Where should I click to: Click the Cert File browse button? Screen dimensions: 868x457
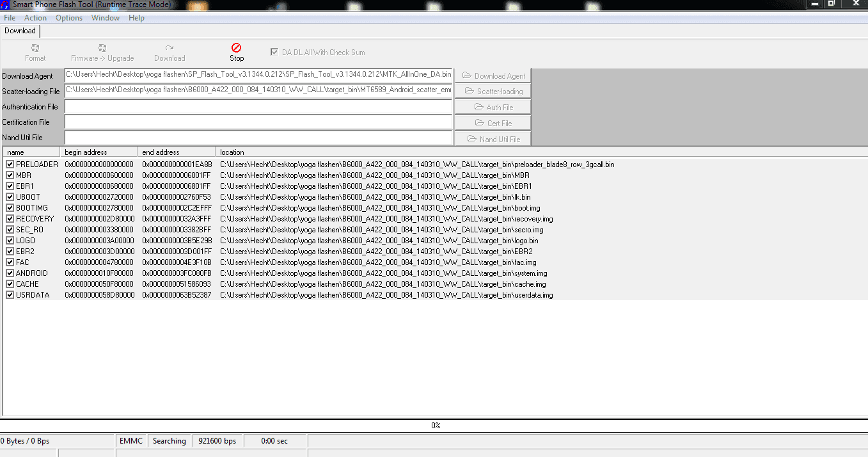pos(493,123)
